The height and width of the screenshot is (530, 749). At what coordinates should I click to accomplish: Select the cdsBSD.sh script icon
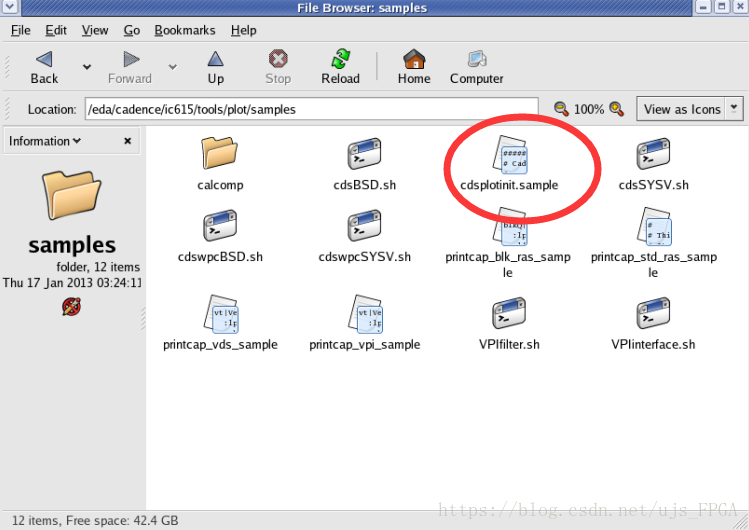coord(364,155)
